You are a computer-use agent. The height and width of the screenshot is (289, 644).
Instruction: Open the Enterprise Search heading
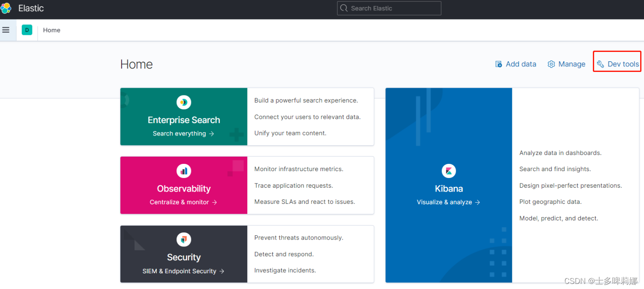click(184, 120)
